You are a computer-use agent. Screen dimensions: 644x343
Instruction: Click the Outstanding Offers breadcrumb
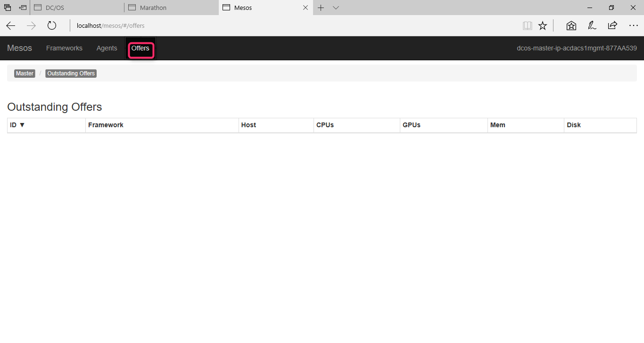point(71,73)
